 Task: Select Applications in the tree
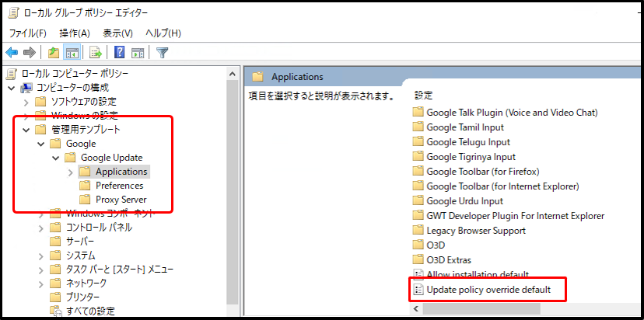click(x=121, y=172)
